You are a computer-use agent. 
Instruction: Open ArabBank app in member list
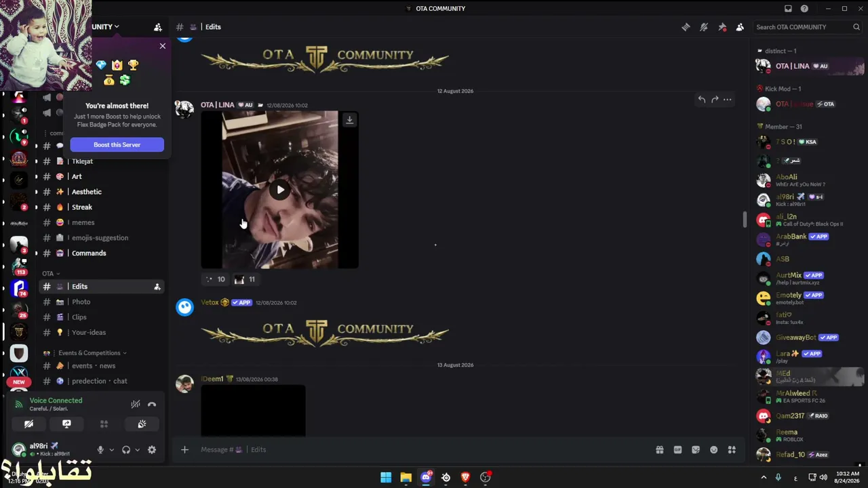[810, 239]
